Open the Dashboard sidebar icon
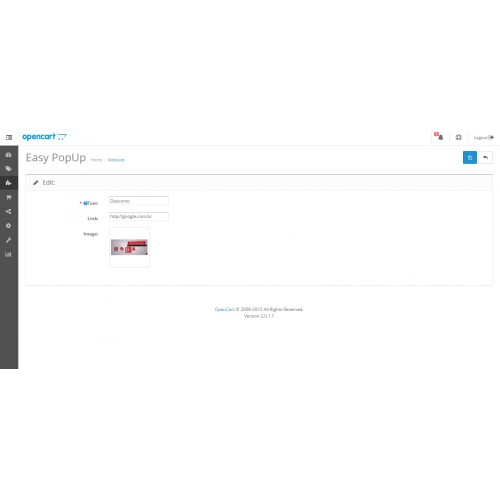Viewport: 500px width, 500px height. (x=9, y=155)
